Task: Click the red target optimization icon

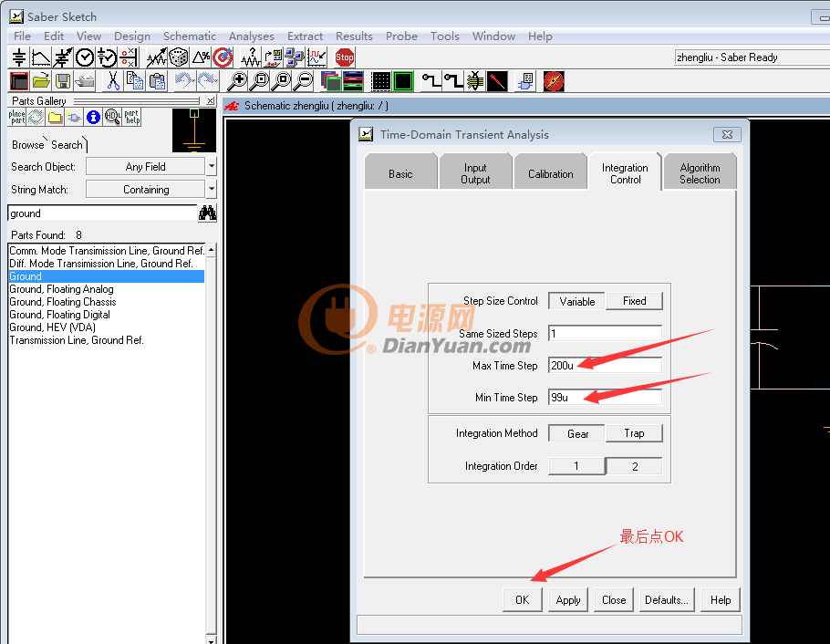Action: pos(223,57)
